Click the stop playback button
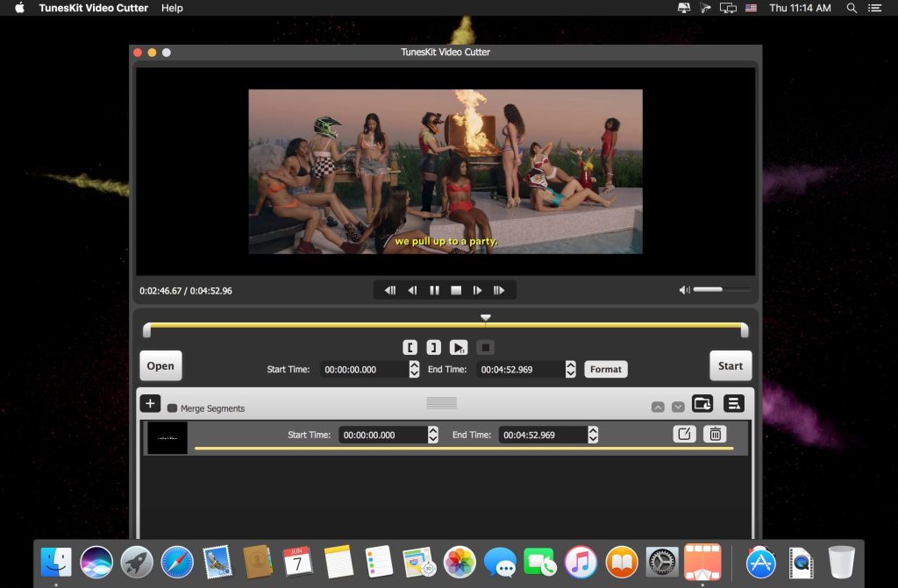 click(456, 290)
